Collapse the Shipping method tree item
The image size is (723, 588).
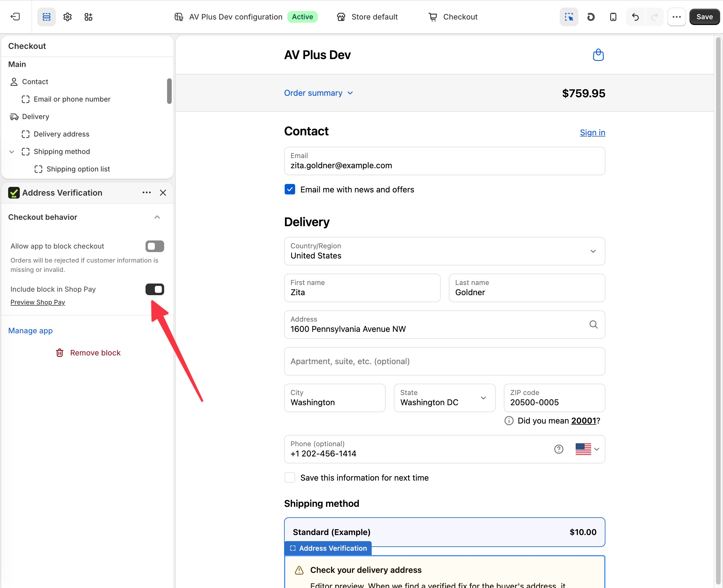[x=12, y=152]
